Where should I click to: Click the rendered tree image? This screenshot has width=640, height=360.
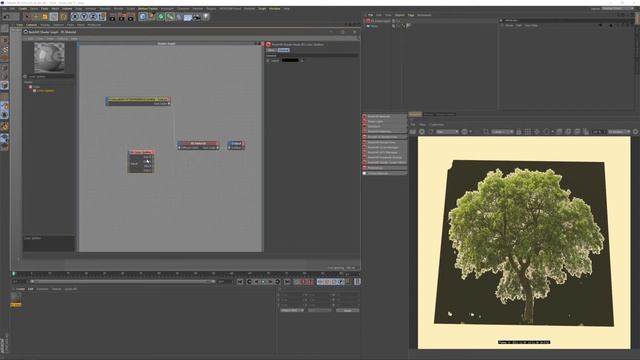click(x=524, y=243)
